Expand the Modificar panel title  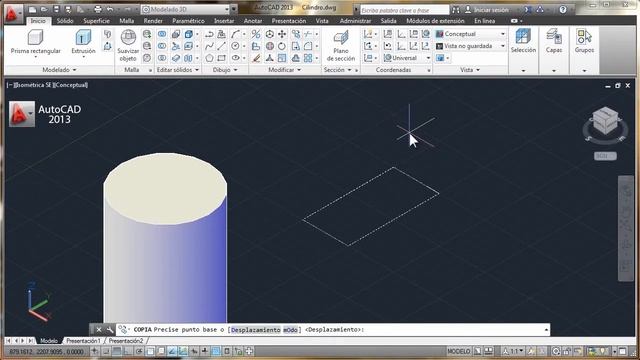pyautogui.click(x=284, y=70)
